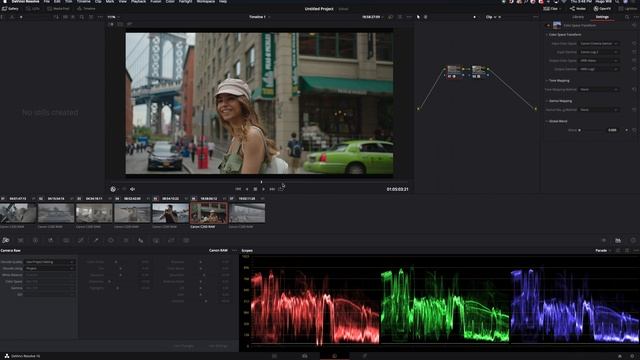Image resolution: width=640 pixels, height=360 pixels.
Task: Select node 01 in the node graph
Action: tap(454, 72)
